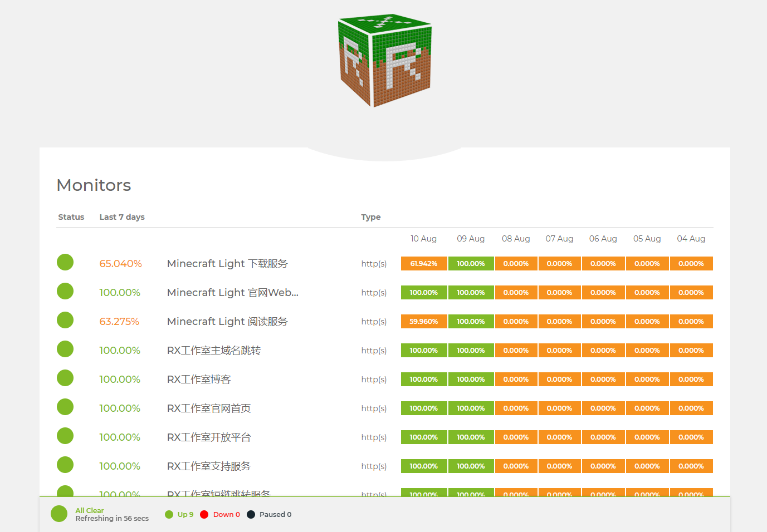The height and width of the screenshot is (532, 767).
Task: Click green status dot for RX工作室支持服务
Action: point(65,465)
